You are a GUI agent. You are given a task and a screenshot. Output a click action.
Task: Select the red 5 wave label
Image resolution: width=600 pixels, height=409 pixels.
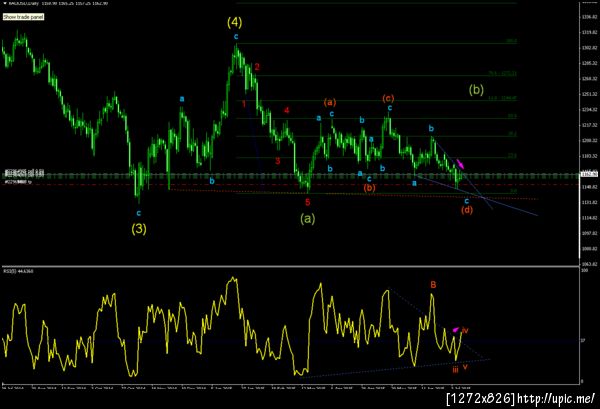click(307, 202)
